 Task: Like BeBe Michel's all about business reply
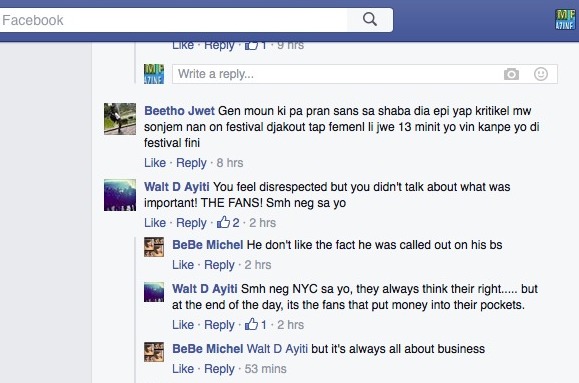click(x=183, y=369)
